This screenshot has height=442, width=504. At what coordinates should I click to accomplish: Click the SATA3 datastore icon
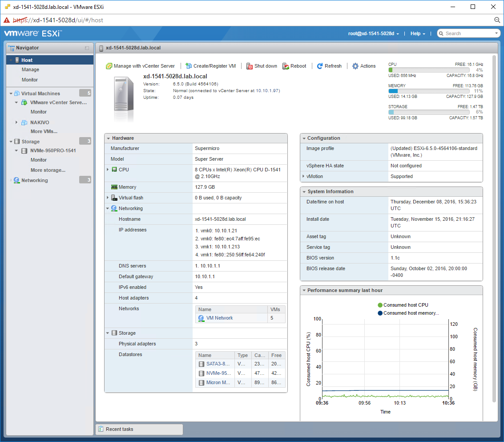[202, 364]
